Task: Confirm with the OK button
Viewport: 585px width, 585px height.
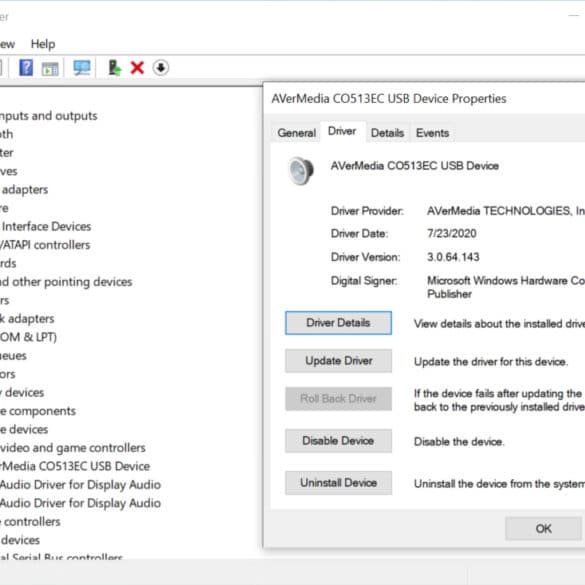Action: click(x=543, y=528)
